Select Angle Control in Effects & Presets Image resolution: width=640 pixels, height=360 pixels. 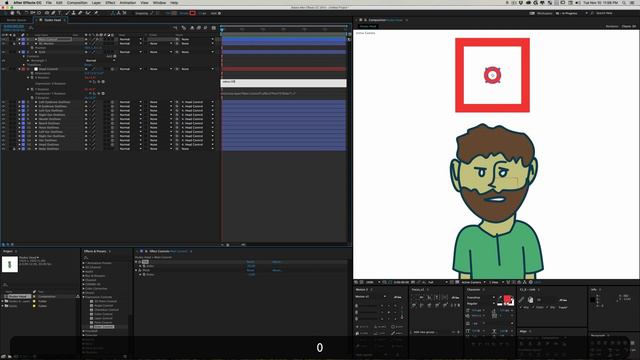tap(104, 305)
